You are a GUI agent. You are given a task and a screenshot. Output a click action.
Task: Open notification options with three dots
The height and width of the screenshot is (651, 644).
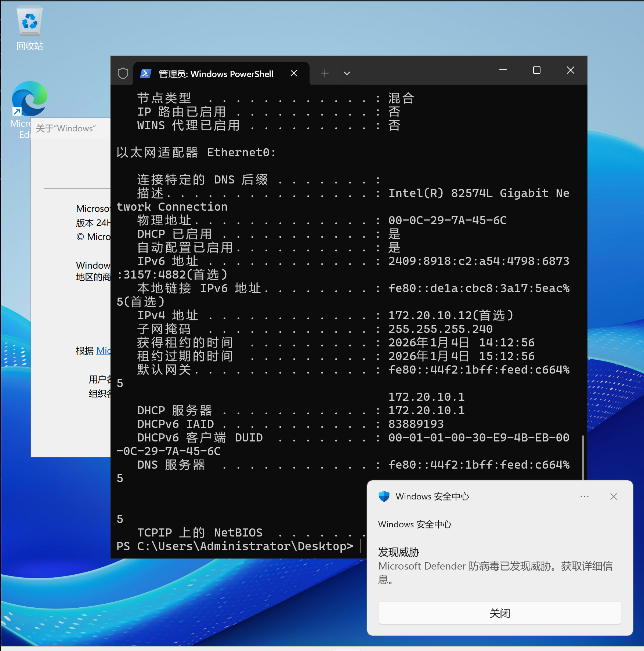pos(584,497)
